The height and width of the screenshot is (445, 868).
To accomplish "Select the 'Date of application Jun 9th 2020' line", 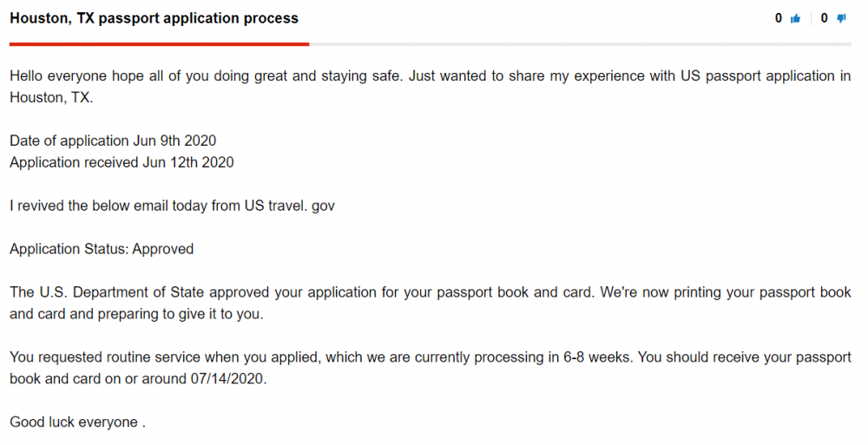I will click(113, 141).
